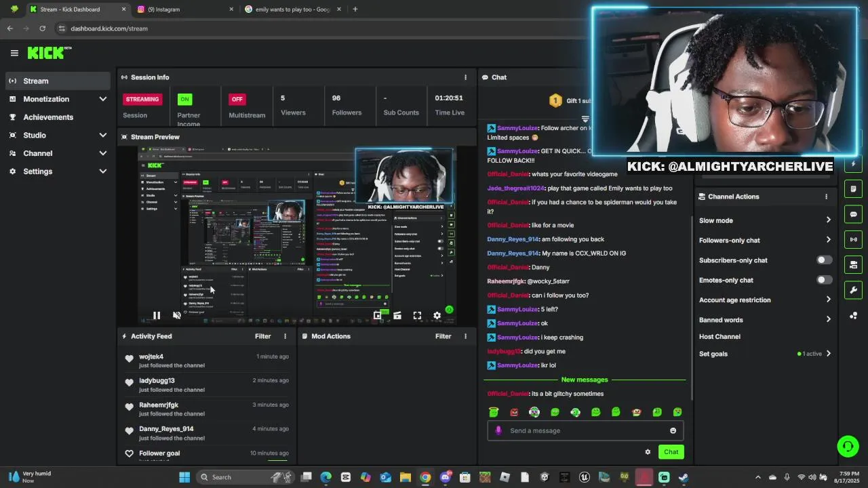Viewport: 868px width, 488px height.
Task: Jump to New messages in chat
Action: click(x=585, y=380)
